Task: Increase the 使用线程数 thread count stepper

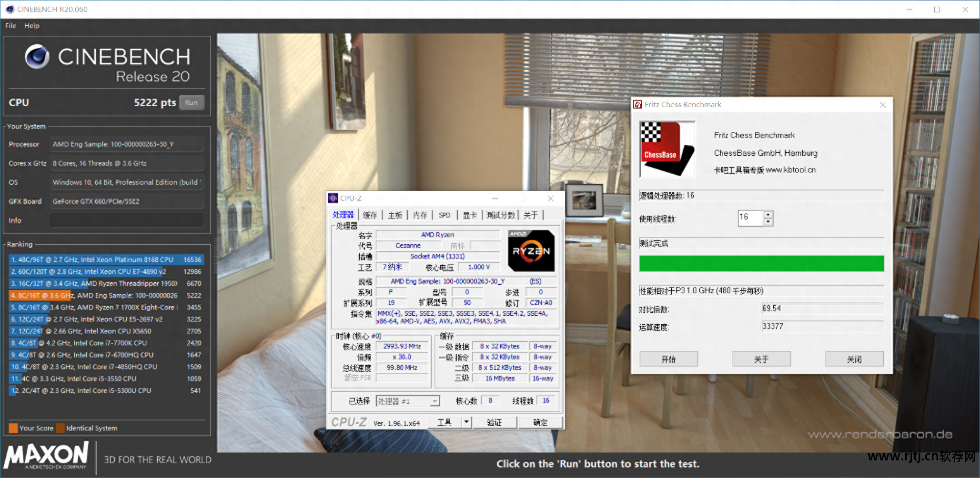Action: pyautogui.click(x=768, y=214)
